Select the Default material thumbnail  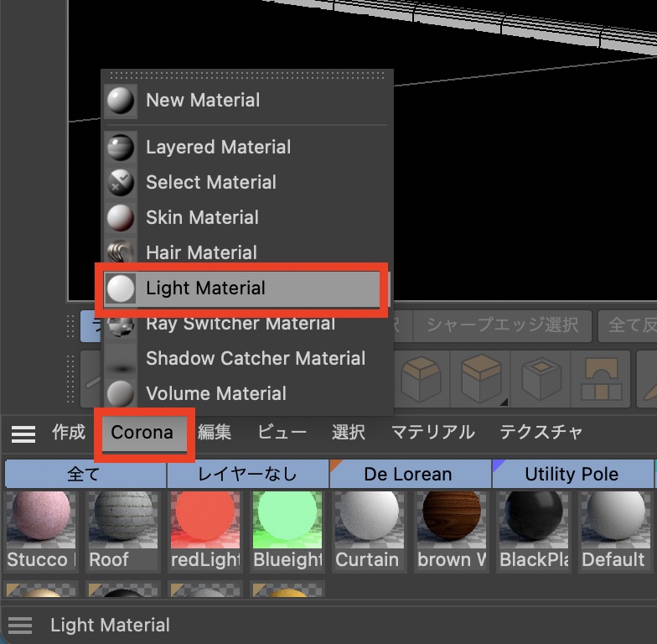point(616,520)
